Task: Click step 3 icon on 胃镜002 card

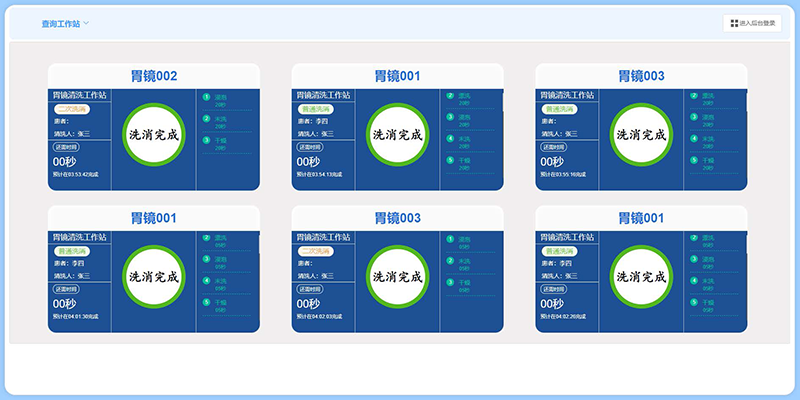Action: pos(206,140)
